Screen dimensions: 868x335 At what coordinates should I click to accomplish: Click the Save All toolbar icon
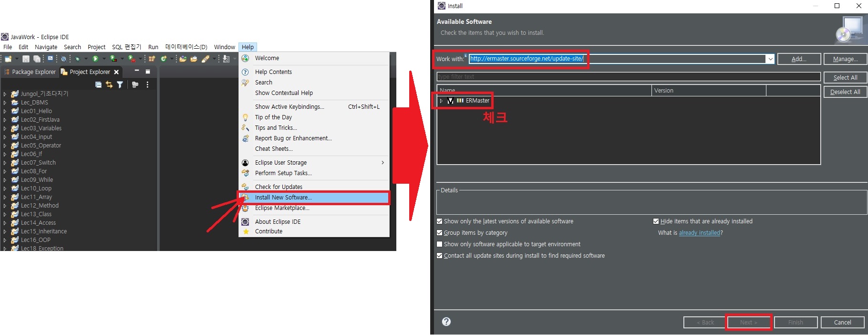(x=37, y=59)
